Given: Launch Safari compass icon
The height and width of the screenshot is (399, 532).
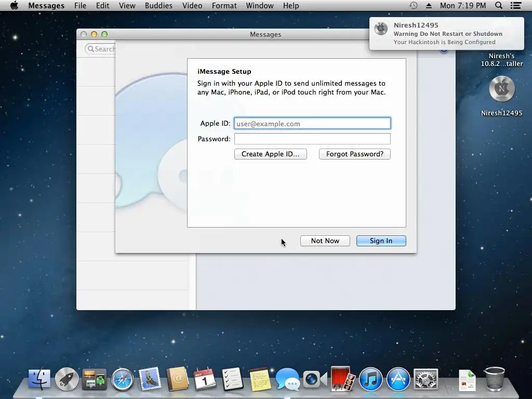Looking at the screenshot, I should pyautogui.click(x=122, y=379).
